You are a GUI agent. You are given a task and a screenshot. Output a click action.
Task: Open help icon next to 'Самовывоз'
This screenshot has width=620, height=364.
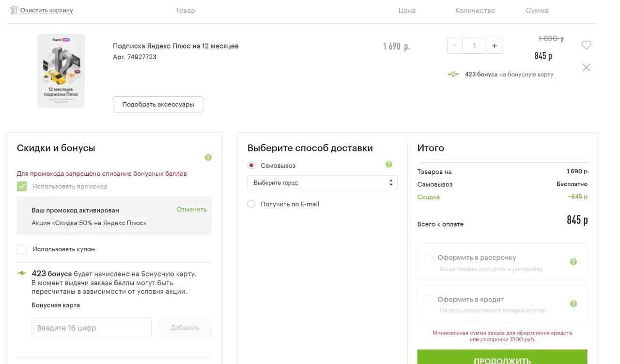[389, 165]
